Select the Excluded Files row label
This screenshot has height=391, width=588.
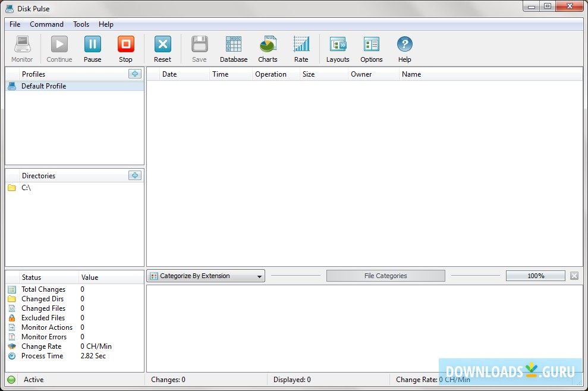coord(43,318)
